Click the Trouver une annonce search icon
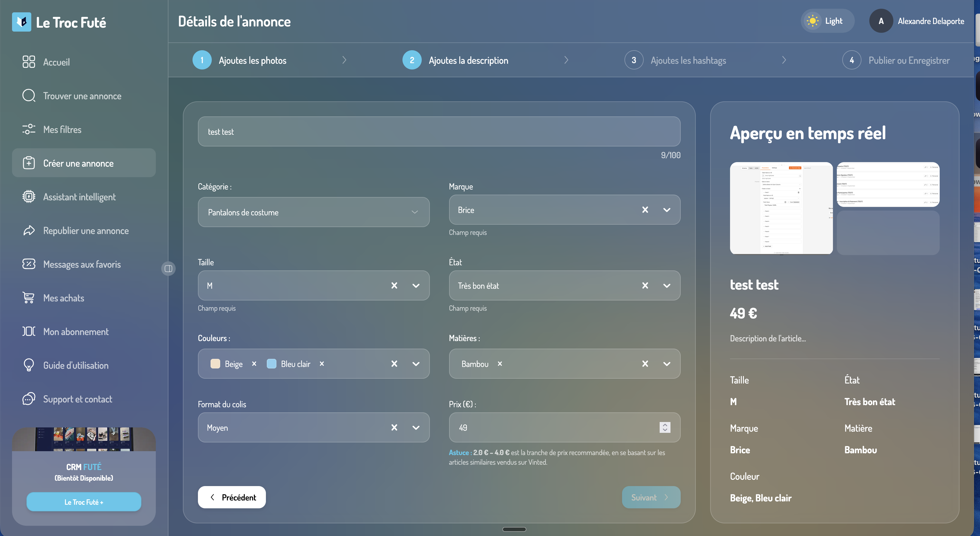980x536 pixels. pyautogui.click(x=29, y=95)
